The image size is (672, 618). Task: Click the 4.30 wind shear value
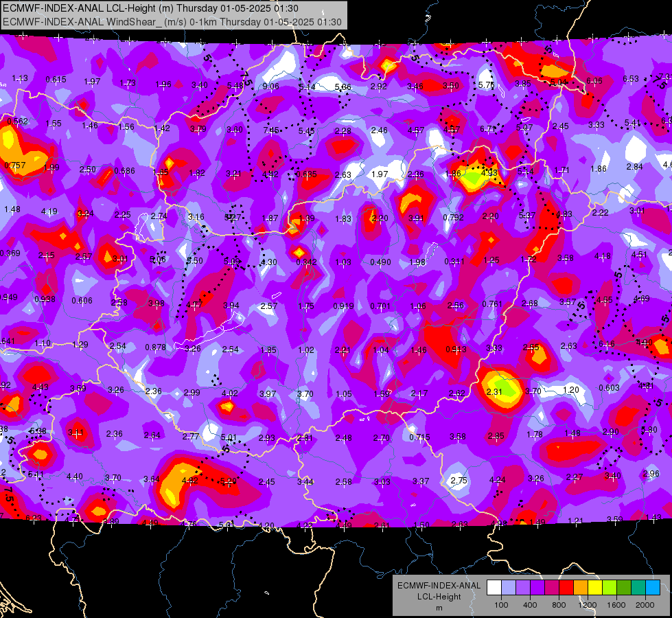point(268,262)
